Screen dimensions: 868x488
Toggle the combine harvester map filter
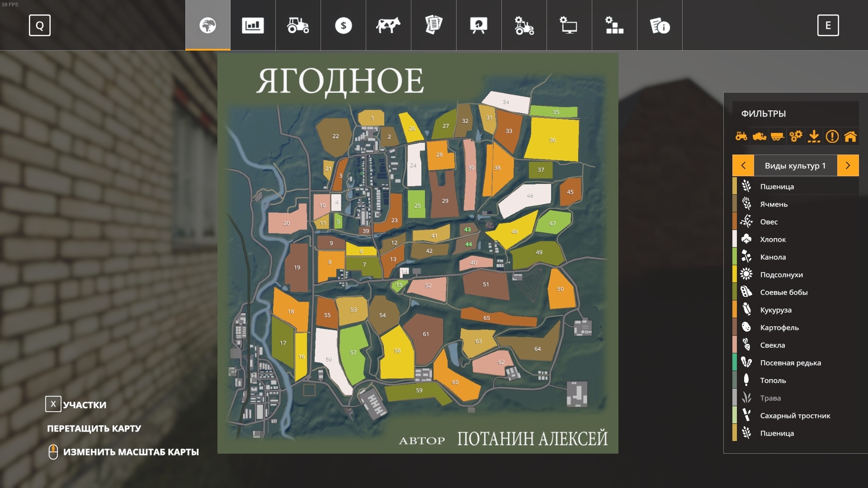click(759, 136)
